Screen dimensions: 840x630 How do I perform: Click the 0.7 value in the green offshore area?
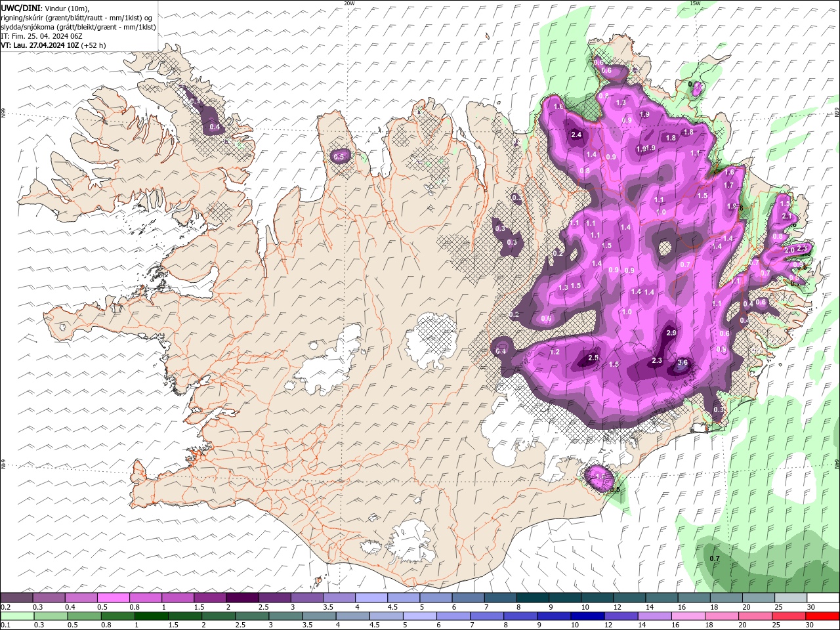pyautogui.click(x=715, y=559)
